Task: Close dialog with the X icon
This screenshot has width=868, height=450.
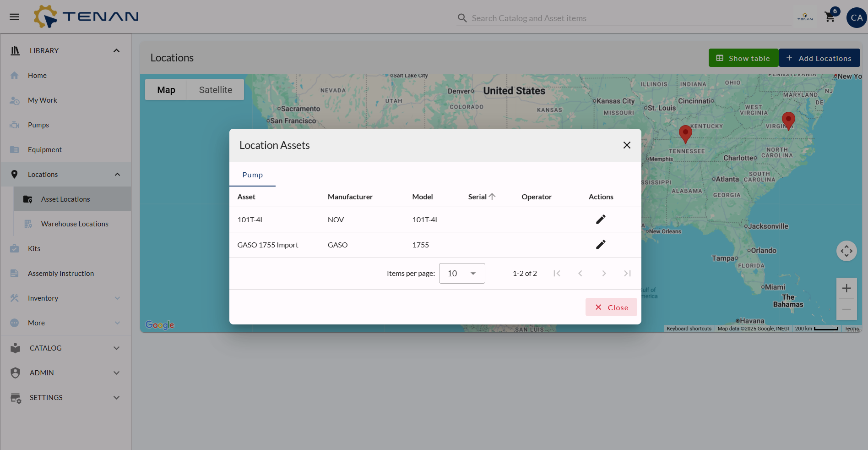Action: [627, 145]
